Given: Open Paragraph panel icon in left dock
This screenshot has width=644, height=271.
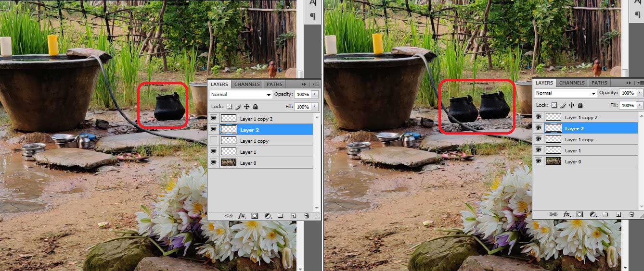Looking at the screenshot, I should [x=312, y=16].
